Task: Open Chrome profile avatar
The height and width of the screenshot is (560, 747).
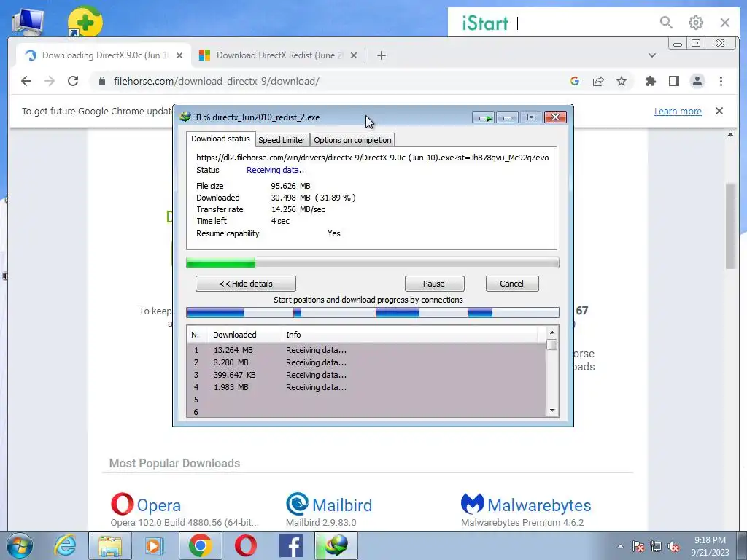Action: pos(697,81)
